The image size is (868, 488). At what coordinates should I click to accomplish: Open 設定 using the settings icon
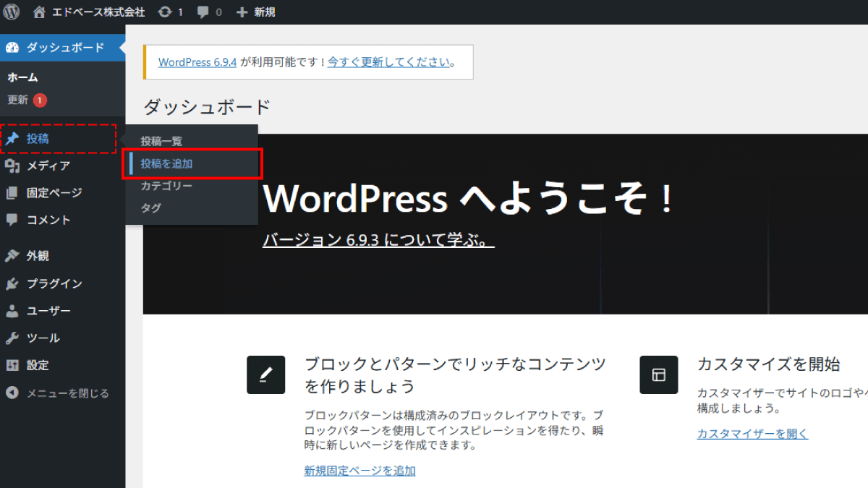(x=12, y=365)
